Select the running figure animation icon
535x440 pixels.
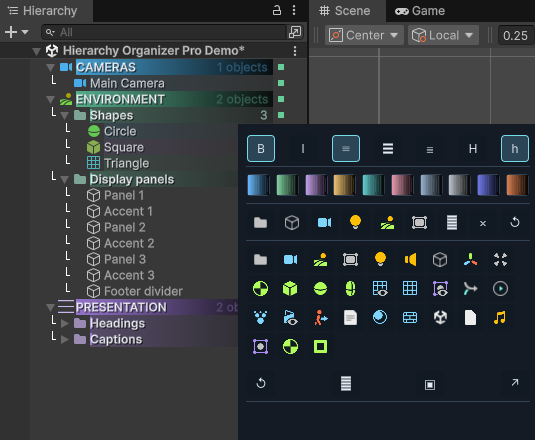pos(320,318)
